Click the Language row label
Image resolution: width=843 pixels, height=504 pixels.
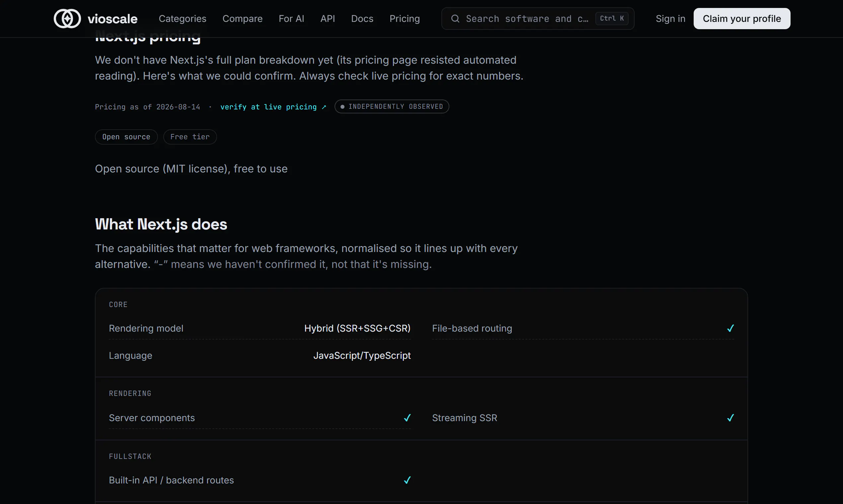pos(130,355)
